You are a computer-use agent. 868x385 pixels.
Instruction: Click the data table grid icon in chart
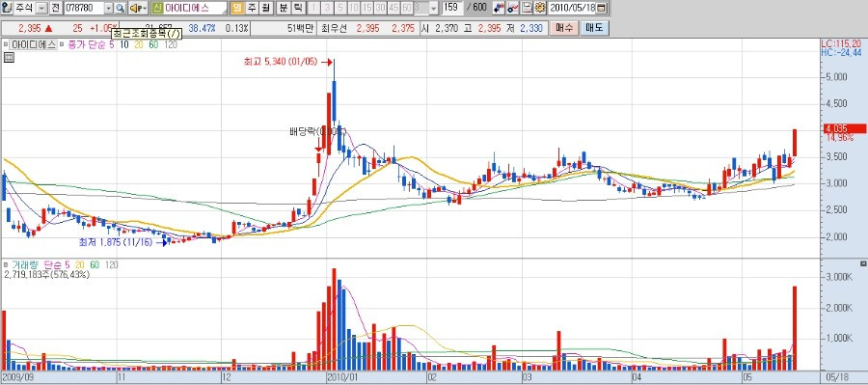click(x=9, y=58)
